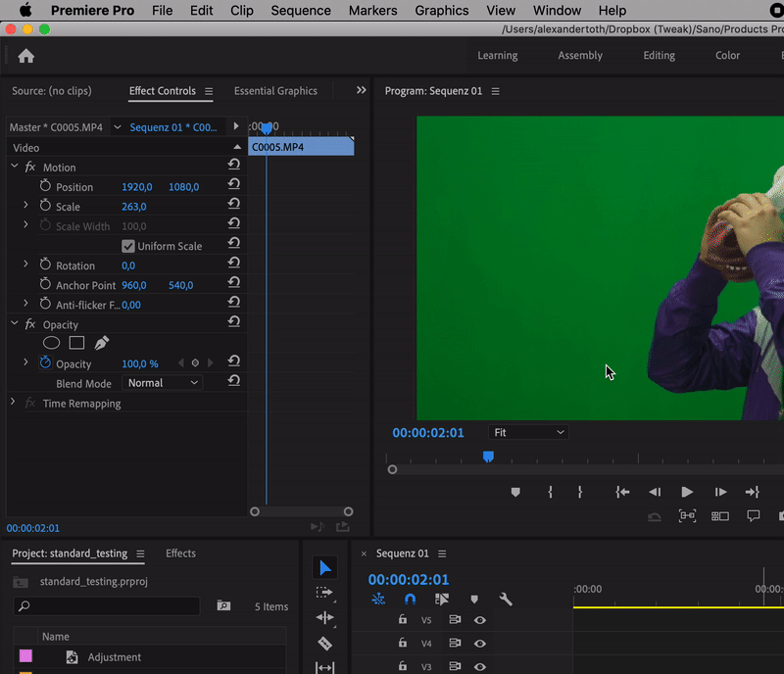Collapse the fx Motion section

[14, 167]
